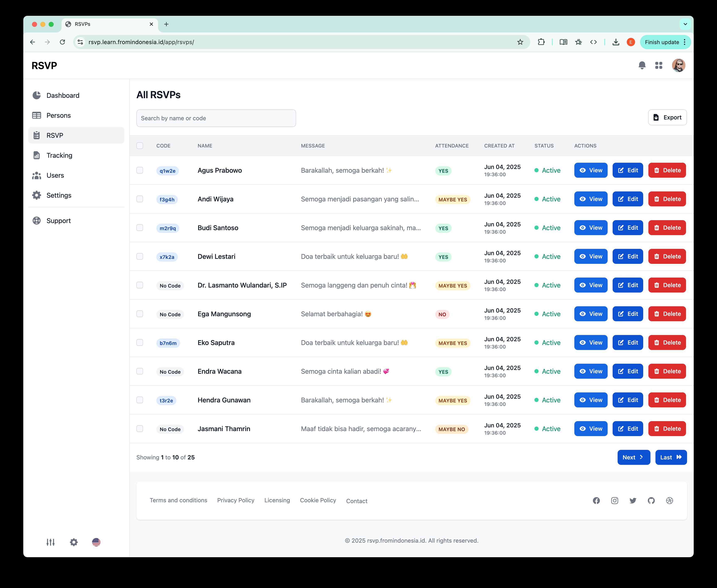Click the search by name or code field

(x=216, y=118)
